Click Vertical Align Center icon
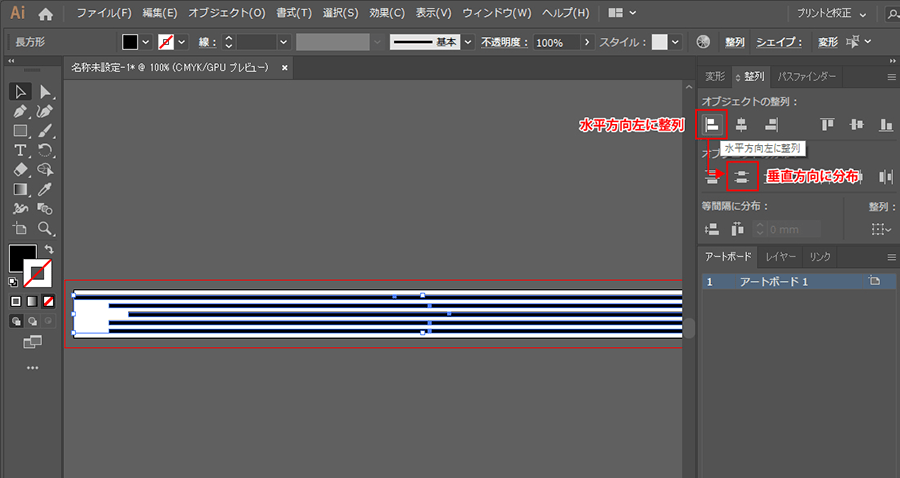 [x=856, y=125]
